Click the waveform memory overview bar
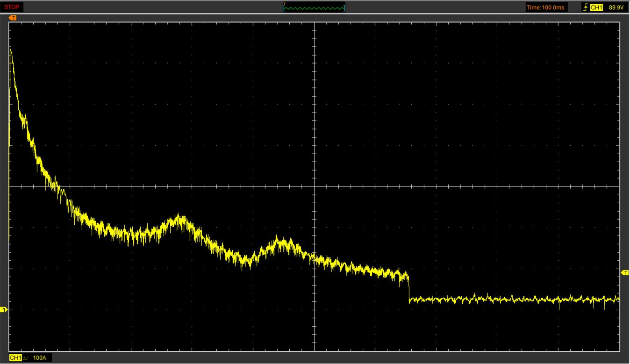630x364 pixels. click(314, 7)
